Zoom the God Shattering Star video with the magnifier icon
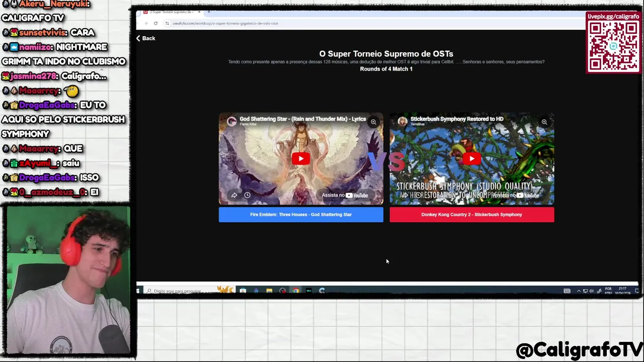Screen dimensions: 644x362 (373, 122)
